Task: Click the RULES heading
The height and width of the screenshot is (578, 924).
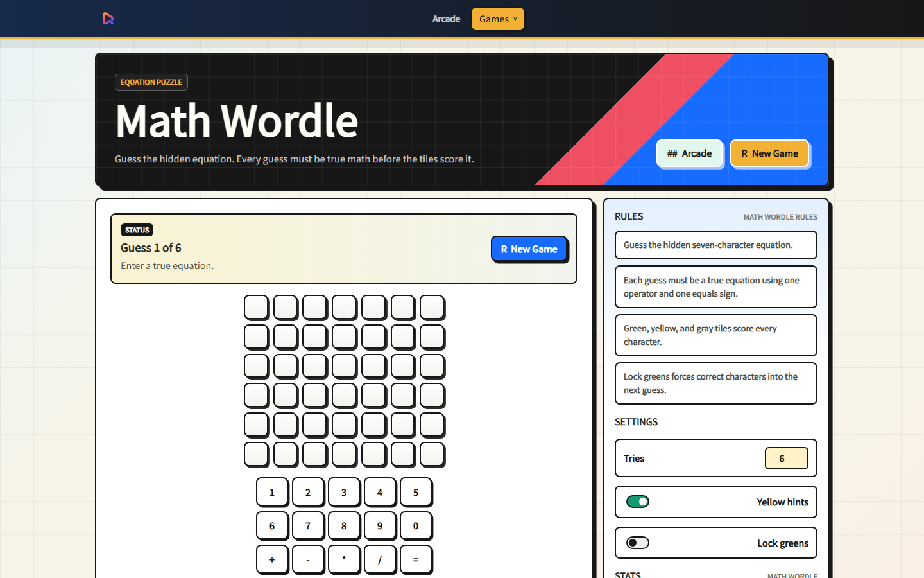Action: (629, 216)
